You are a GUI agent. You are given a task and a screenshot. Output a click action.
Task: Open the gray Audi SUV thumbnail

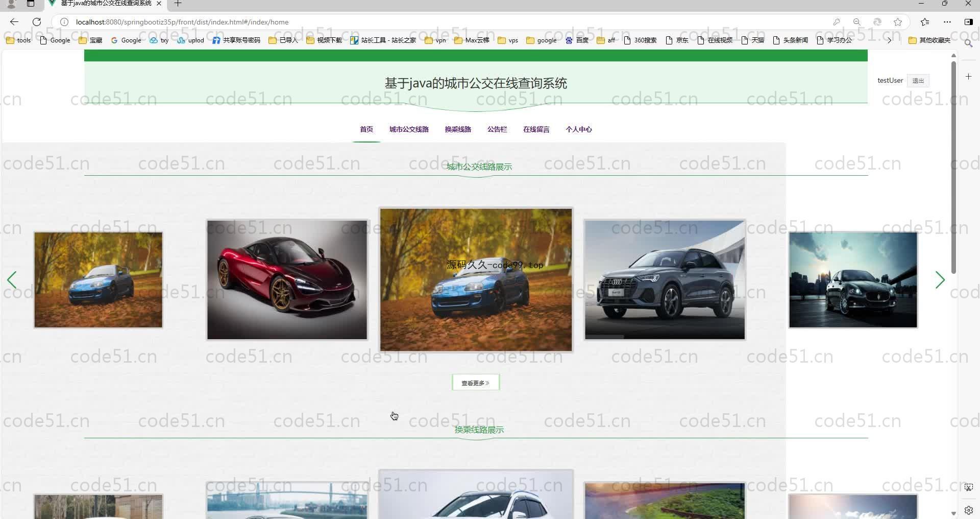[665, 280]
